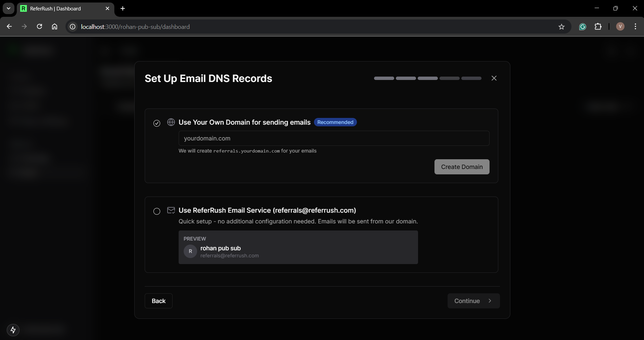The width and height of the screenshot is (644, 340).
Task: Click the chevron arrow on Continue button
Action: coord(490,301)
